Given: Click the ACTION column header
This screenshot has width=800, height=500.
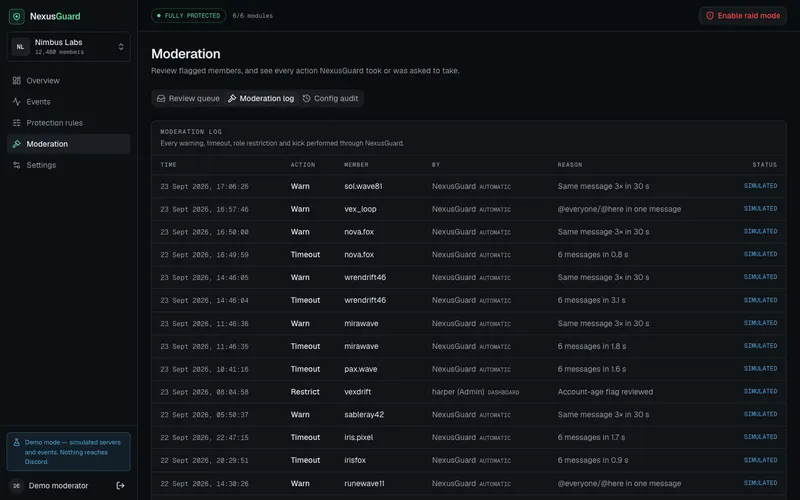Looking at the screenshot, I should (x=303, y=165).
